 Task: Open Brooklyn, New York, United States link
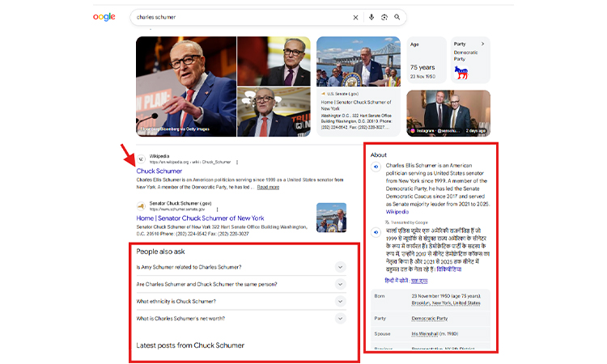tap(446, 303)
